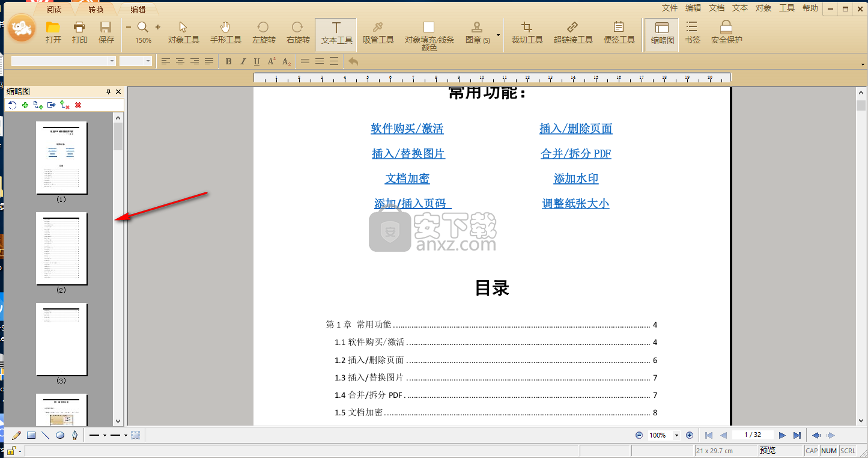The height and width of the screenshot is (458, 868).
Task: Open the second line style dropdown
Action: click(x=126, y=435)
